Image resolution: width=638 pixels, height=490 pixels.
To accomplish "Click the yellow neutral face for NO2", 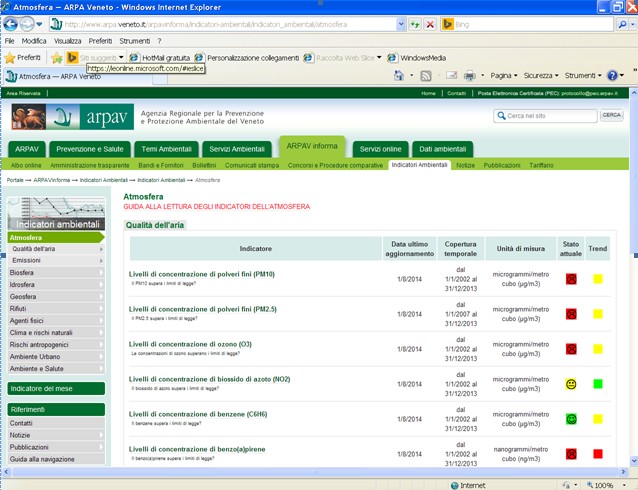I will (x=571, y=384).
